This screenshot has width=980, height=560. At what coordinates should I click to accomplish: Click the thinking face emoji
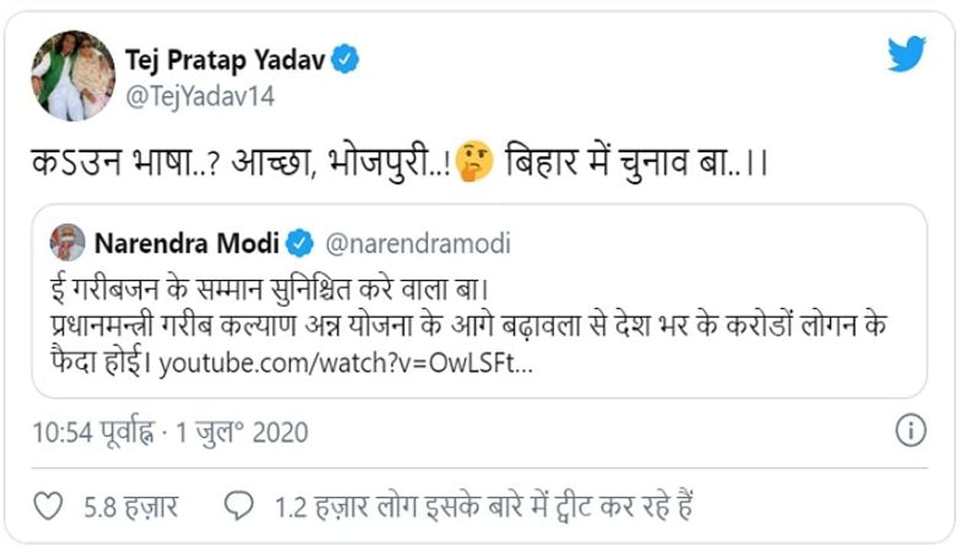pos(475,163)
